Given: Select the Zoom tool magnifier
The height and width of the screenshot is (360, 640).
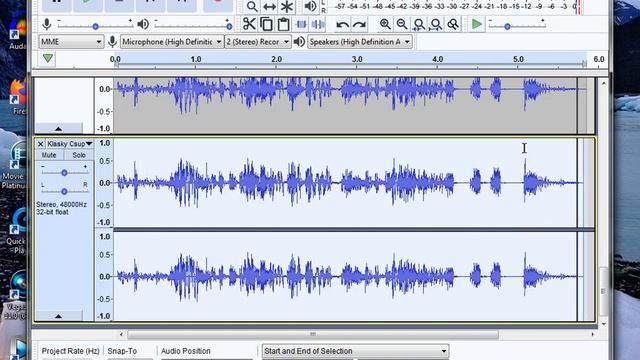Looking at the screenshot, I should point(252,6).
